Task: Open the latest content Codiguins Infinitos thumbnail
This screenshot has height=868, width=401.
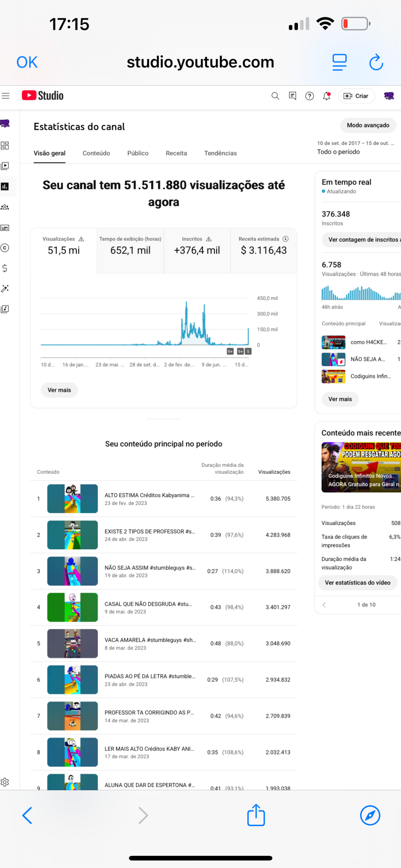Action: coord(361,468)
